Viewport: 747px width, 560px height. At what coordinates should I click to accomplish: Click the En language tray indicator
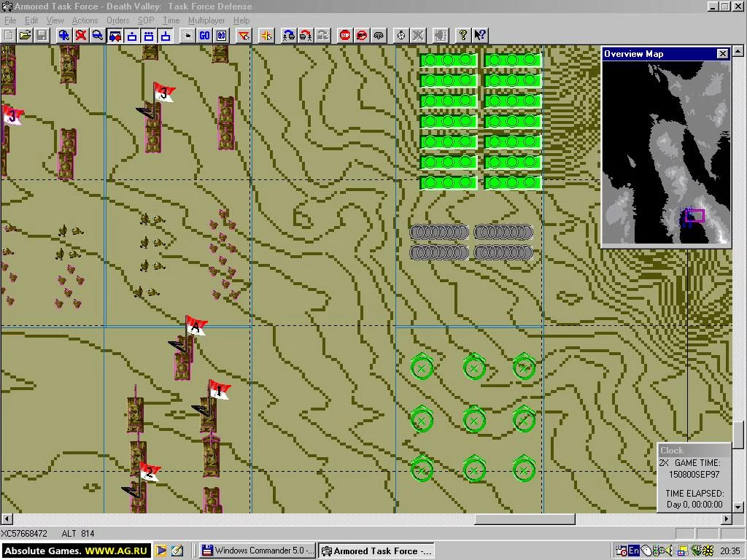tap(634, 551)
